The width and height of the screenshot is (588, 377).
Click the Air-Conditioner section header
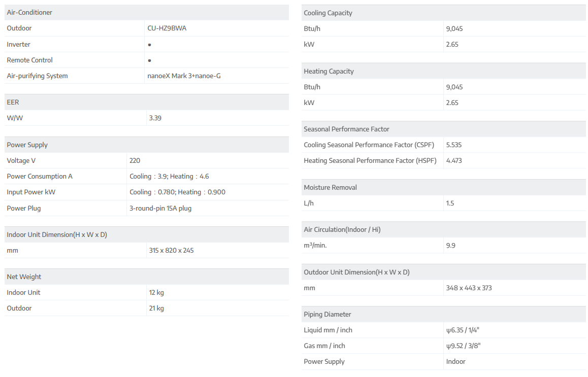[x=29, y=12]
